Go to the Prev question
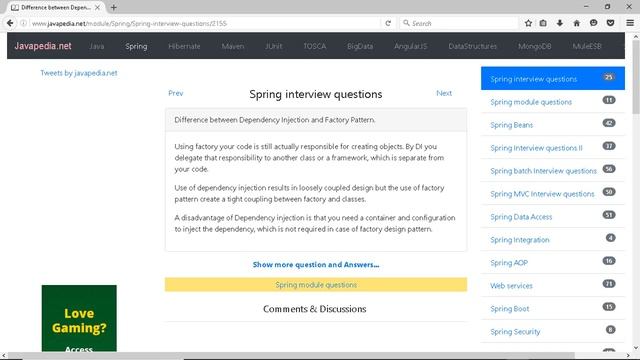This screenshot has height=360, width=640. (x=176, y=93)
